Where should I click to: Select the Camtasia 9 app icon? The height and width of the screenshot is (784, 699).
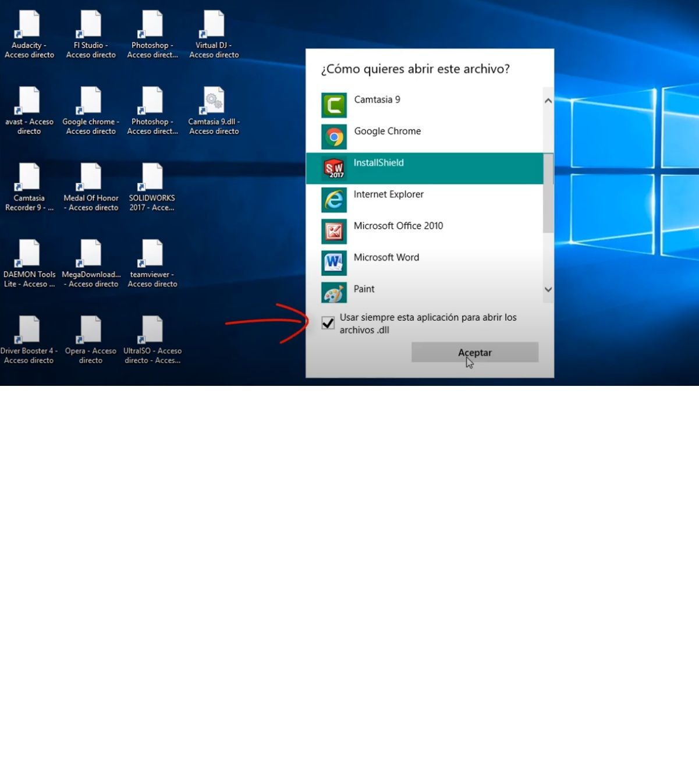click(334, 105)
